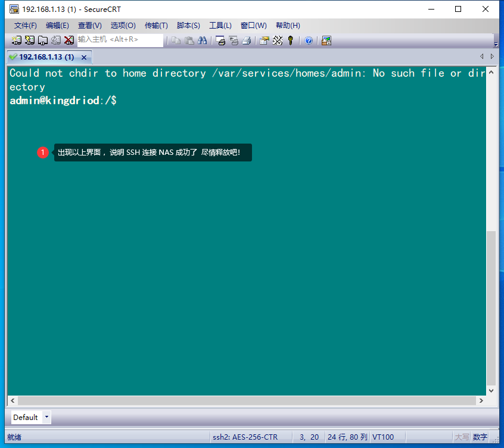Open the 查看(V) menu
This screenshot has height=448, width=504.
point(90,26)
